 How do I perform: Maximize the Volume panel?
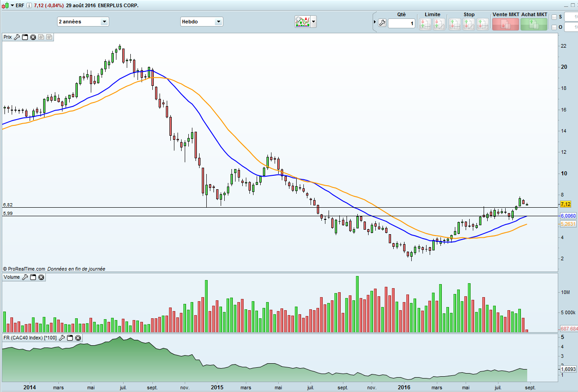33,277
